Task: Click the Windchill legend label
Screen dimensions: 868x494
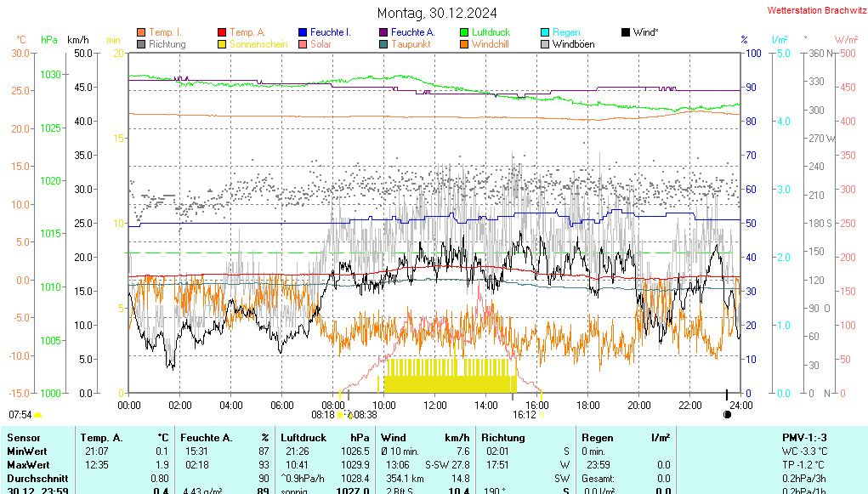Action: pos(490,44)
